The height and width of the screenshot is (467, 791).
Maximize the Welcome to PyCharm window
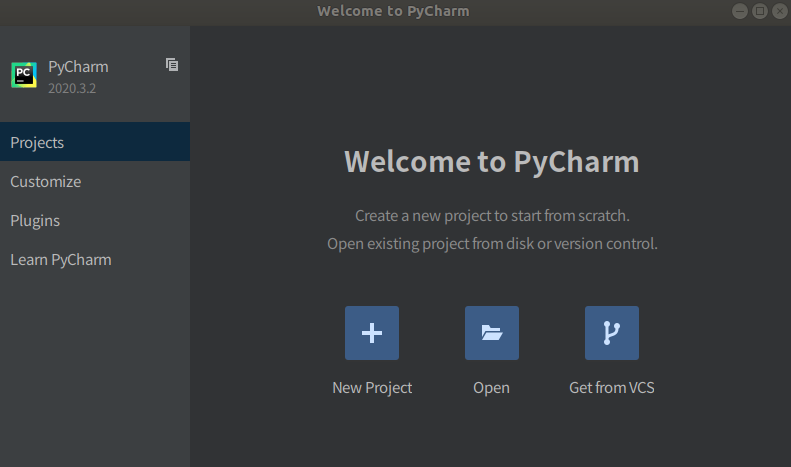click(760, 11)
